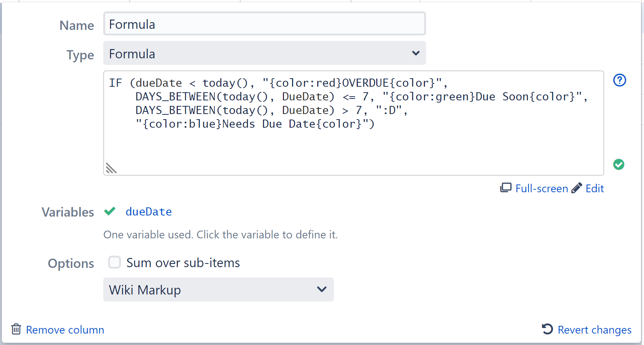
Task: Click the dueDate variable link to define it
Action: [x=149, y=211]
